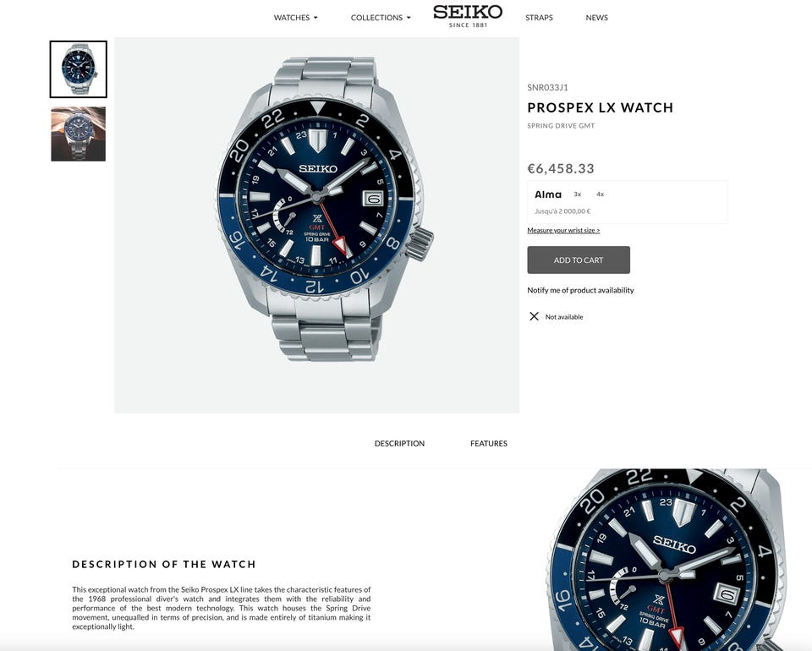Open the Watches dropdown menu
812x651 pixels.
tap(296, 18)
